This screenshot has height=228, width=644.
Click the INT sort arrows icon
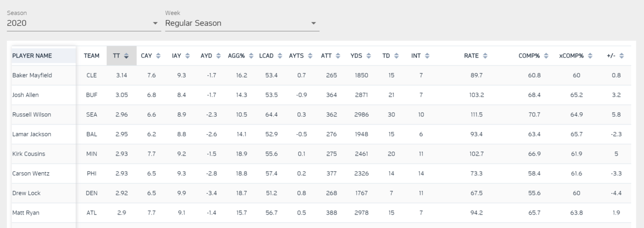tap(426, 56)
